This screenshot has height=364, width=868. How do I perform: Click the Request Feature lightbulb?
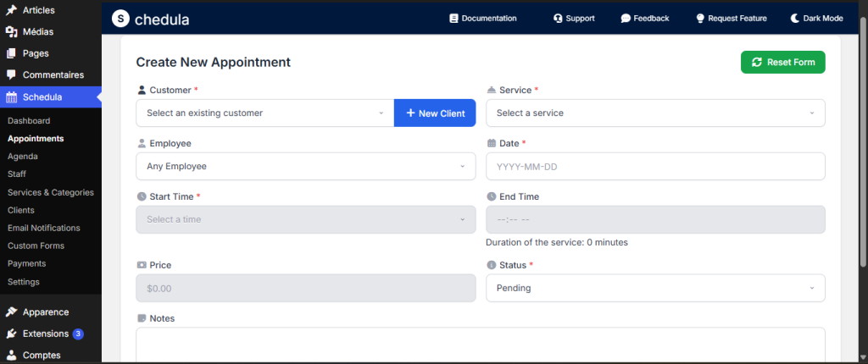coord(700,18)
